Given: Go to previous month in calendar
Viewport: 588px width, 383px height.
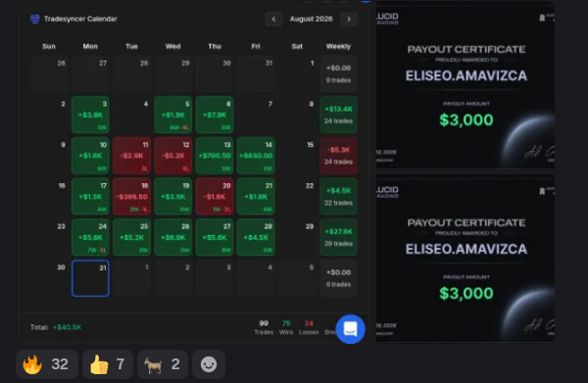Looking at the screenshot, I should (273, 20).
